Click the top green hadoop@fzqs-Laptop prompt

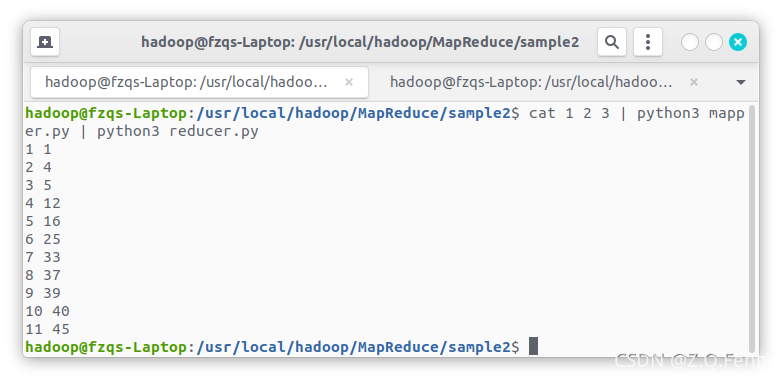[106, 114]
